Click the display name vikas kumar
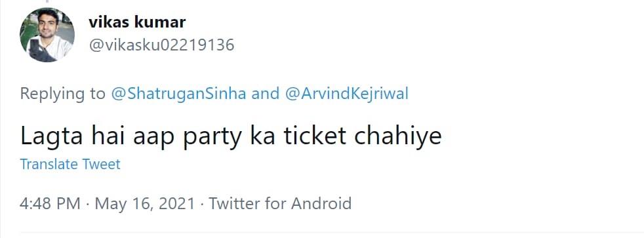644x238 pixels. tap(137, 22)
